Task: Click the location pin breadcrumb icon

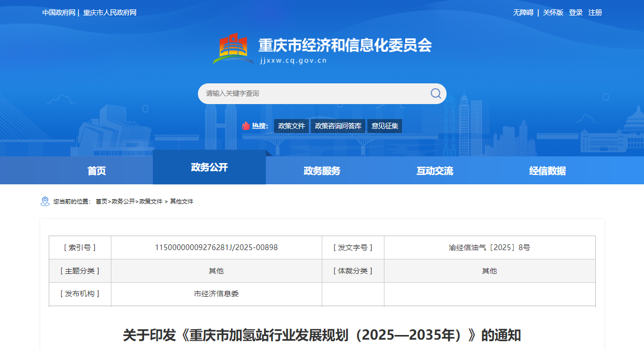Action: pos(45,201)
